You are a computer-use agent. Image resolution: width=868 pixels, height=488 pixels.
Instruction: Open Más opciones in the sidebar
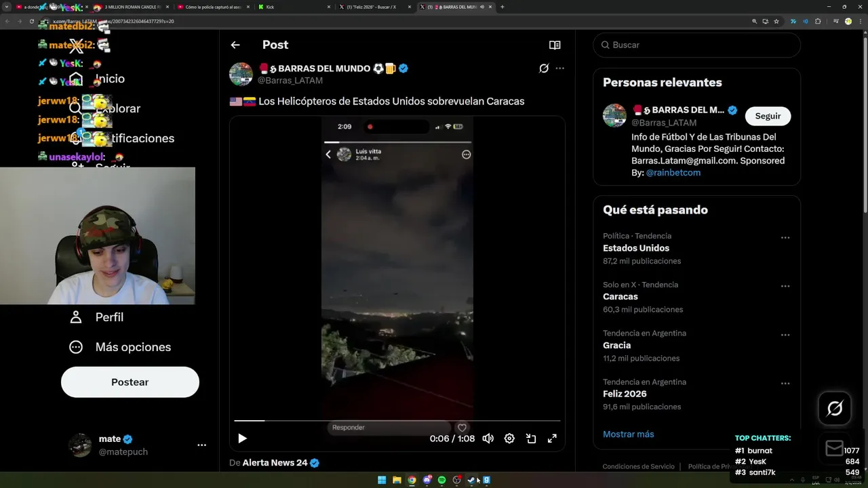coord(120,347)
